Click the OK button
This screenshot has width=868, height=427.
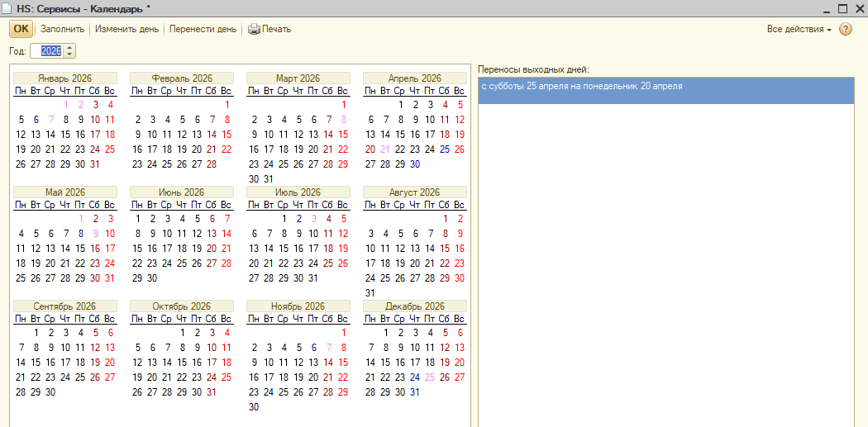click(21, 29)
